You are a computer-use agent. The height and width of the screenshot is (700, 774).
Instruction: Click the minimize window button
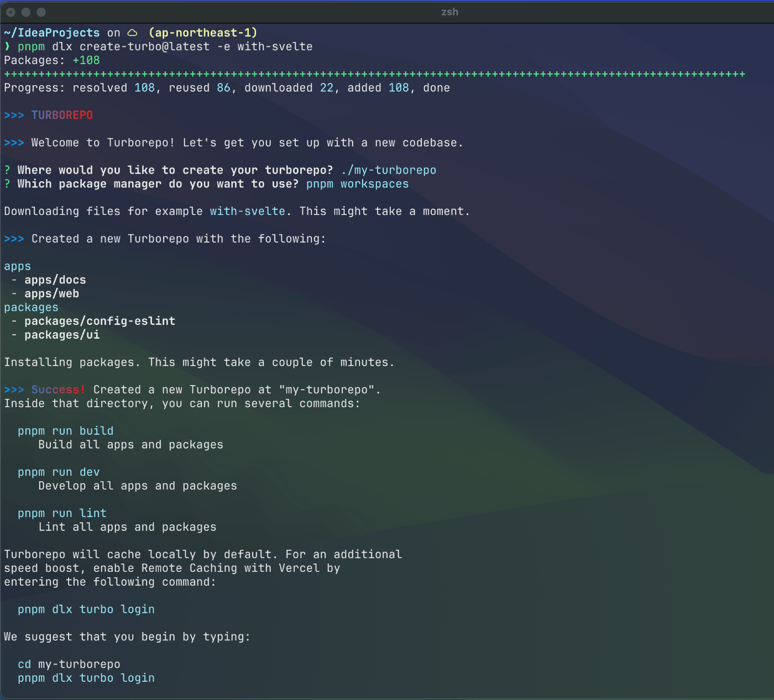[26, 12]
